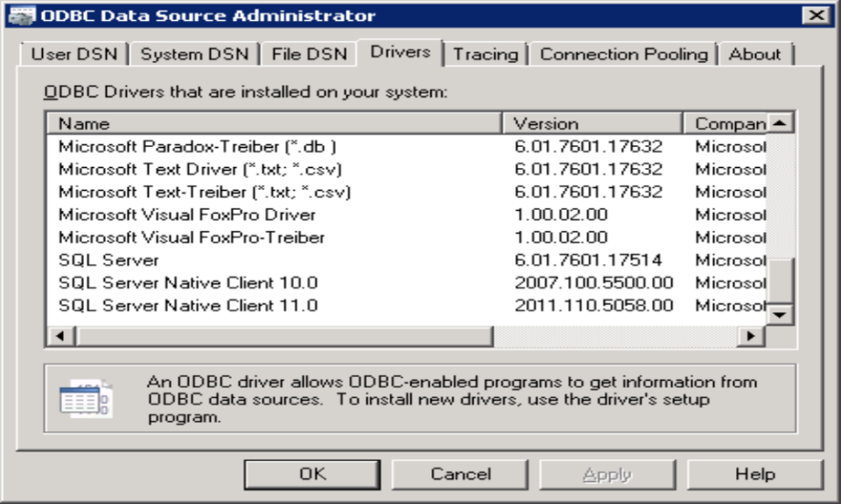Select the plain SQL Server driver
841x504 pixels.
pyautogui.click(x=108, y=260)
